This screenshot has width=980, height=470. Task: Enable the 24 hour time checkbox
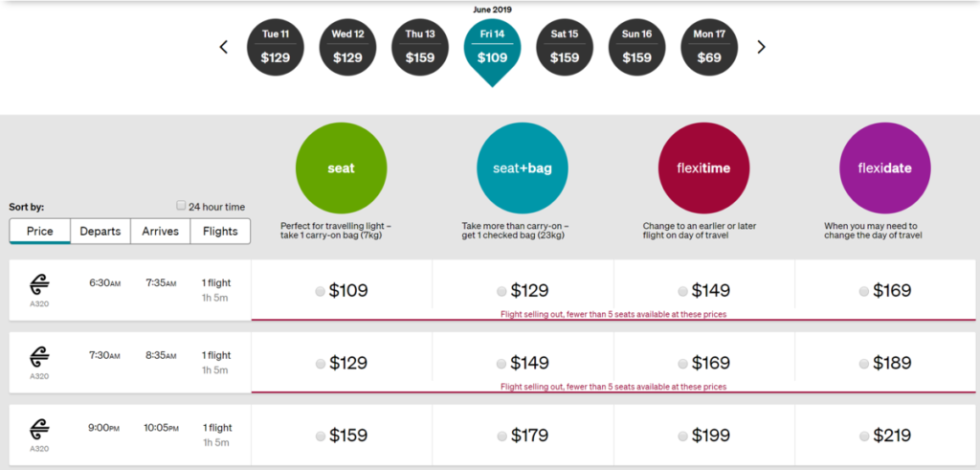pos(182,206)
